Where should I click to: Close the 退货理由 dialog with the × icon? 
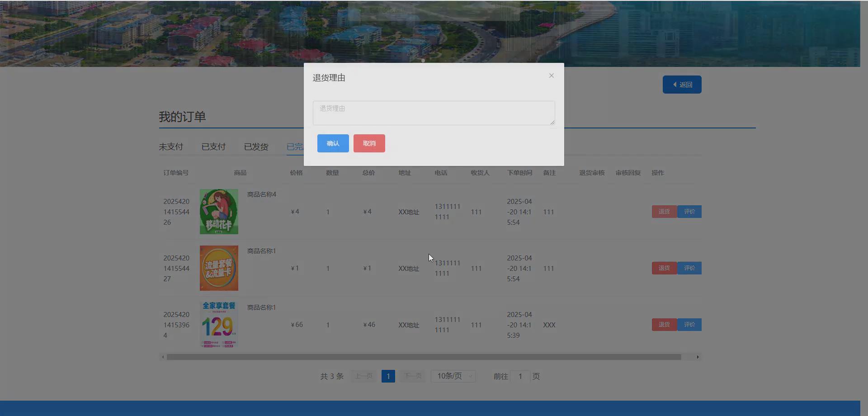point(551,76)
